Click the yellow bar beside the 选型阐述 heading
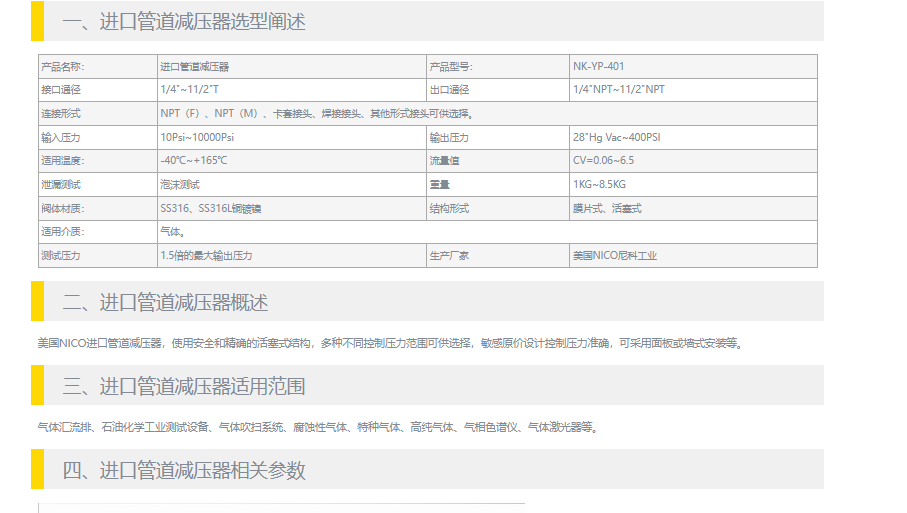 37,21
